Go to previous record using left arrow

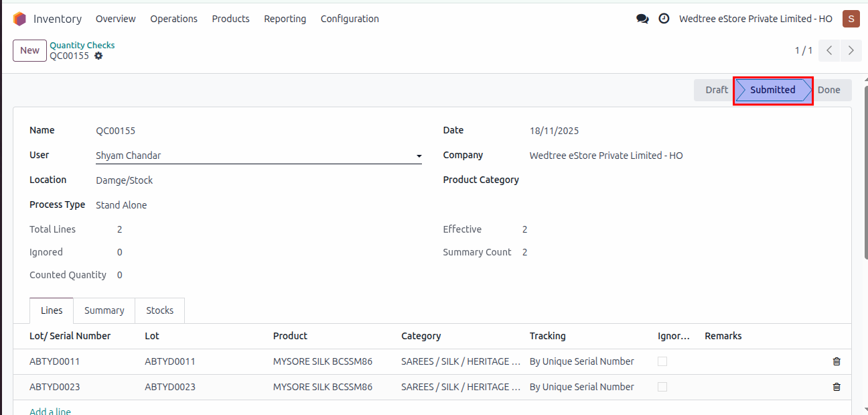(x=829, y=50)
